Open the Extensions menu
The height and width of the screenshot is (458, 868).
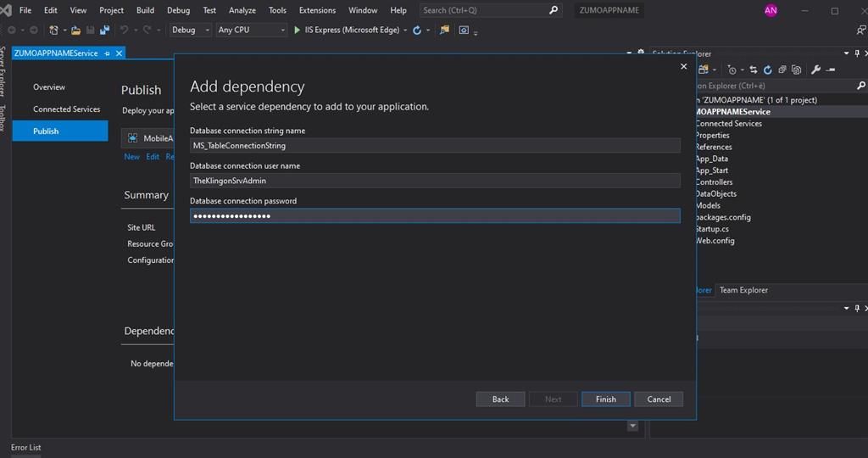point(317,10)
